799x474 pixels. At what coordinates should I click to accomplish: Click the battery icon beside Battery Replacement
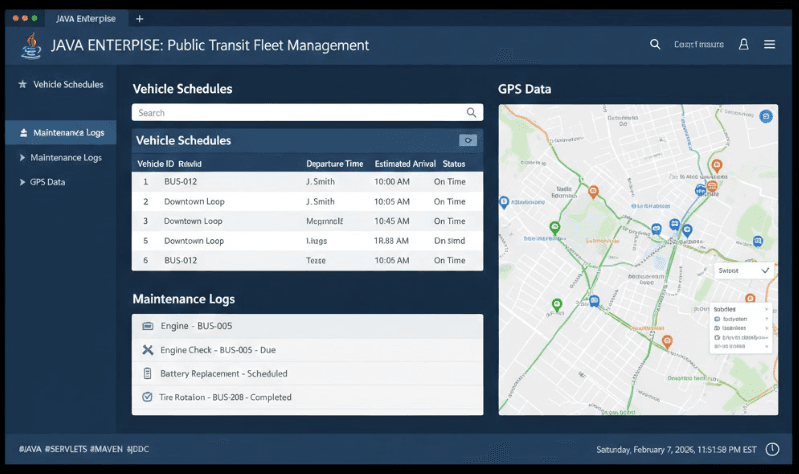tap(147, 374)
